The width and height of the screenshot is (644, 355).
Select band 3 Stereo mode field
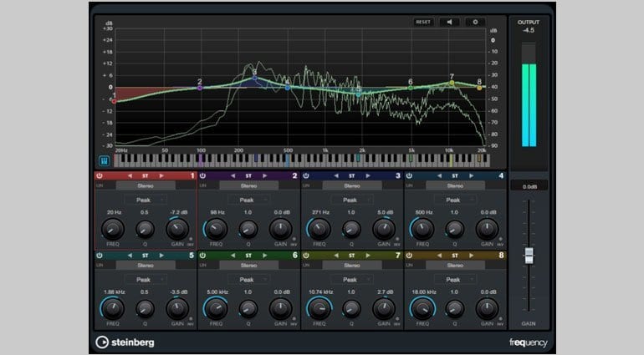352,186
